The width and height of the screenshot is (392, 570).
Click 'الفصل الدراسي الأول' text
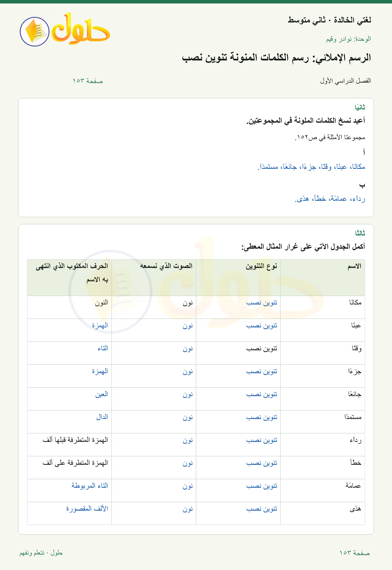point(345,81)
